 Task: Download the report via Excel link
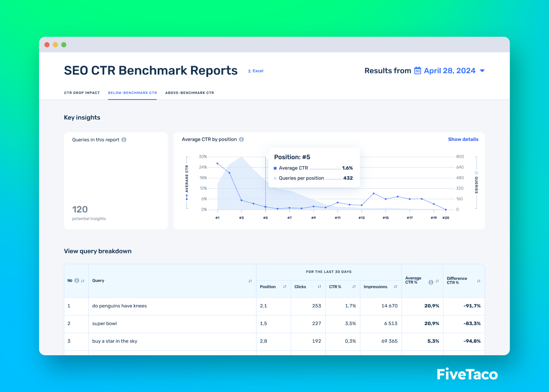pos(255,71)
